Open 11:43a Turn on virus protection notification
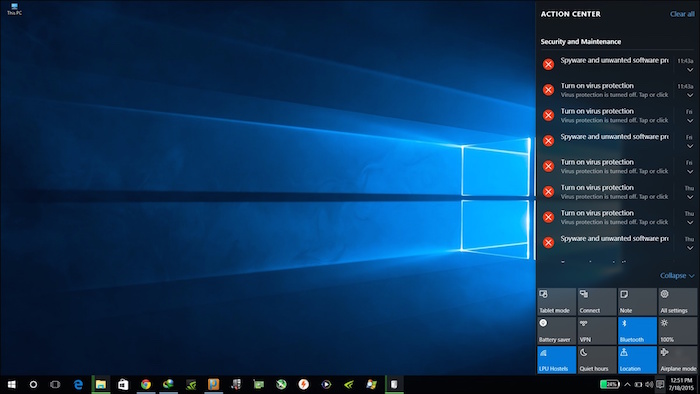Screen dimensions: 700x394 tap(617, 90)
